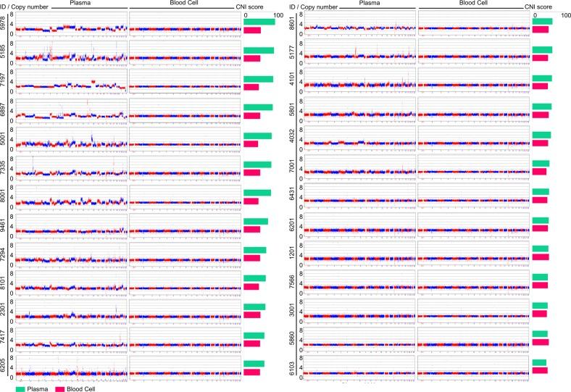Select the green CNI bar for sample 5978
Viewport: 571px width, 392px height.
click(259, 22)
